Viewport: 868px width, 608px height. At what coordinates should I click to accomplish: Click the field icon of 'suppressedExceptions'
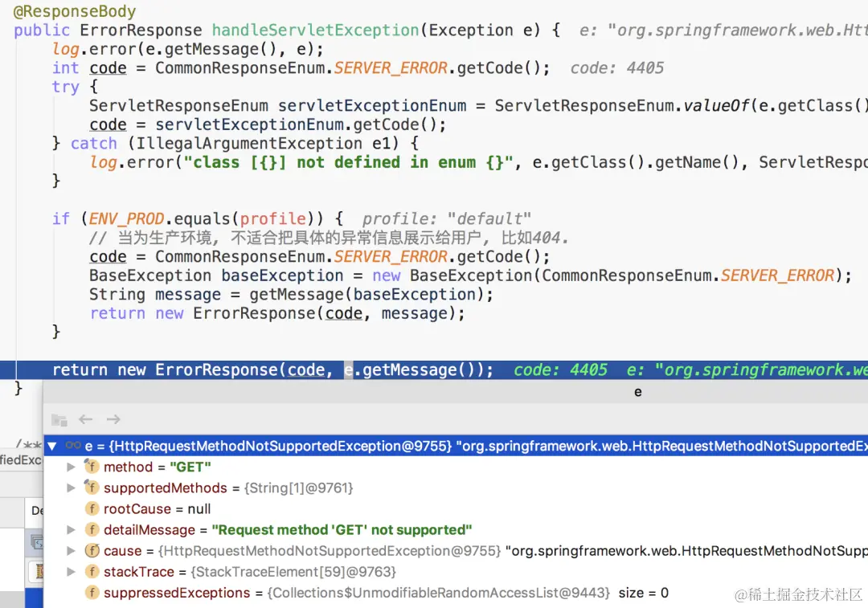[x=92, y=593]
